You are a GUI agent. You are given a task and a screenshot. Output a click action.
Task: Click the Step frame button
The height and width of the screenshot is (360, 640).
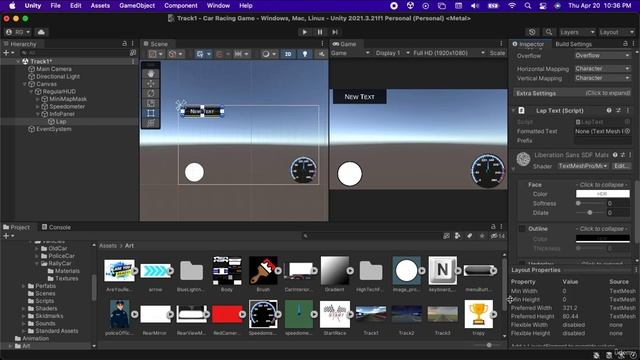click(335, 32)
